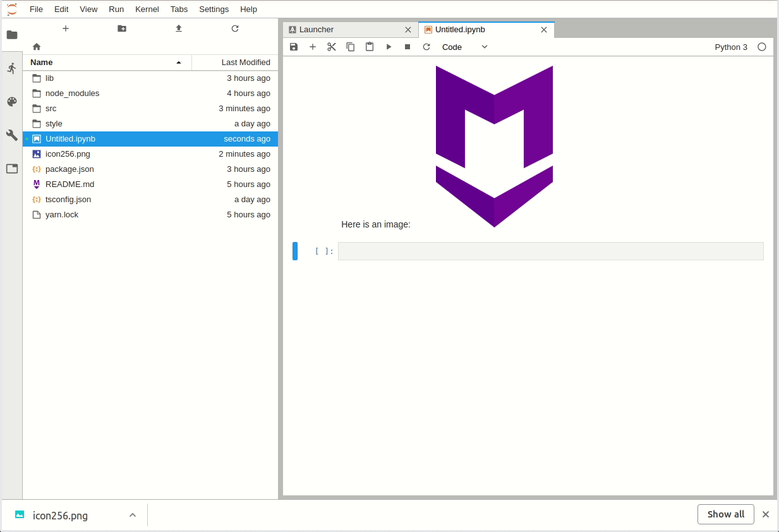The image size is (779, 532).
Task: Paste cell from clipboard
Action: click(x=370, y=47)
